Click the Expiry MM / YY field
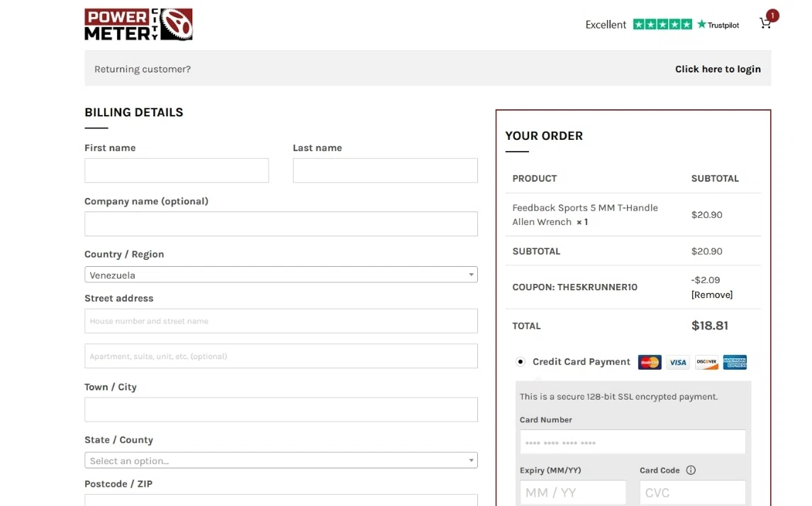The height and width of the screenshot is (506, 812). 573,493
